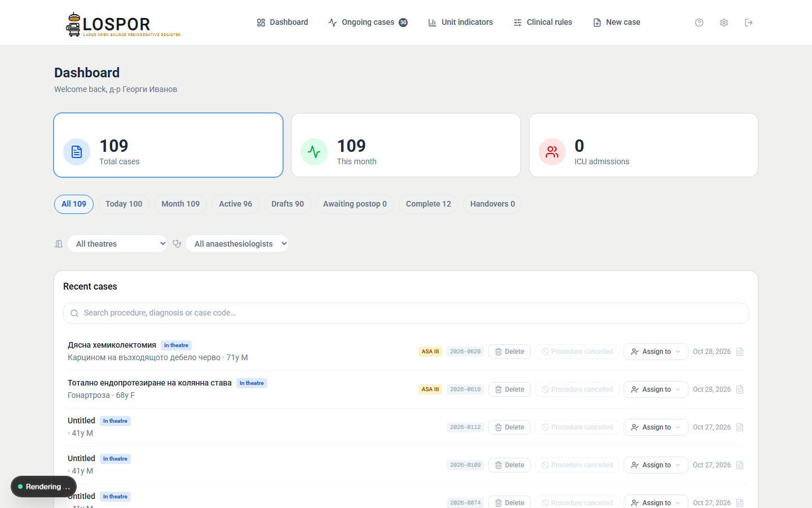Image resolution: width=812 pixels, height=508 pixels.
Task: Expand Assign to for case 2026-0620
Action: [656, 352]
